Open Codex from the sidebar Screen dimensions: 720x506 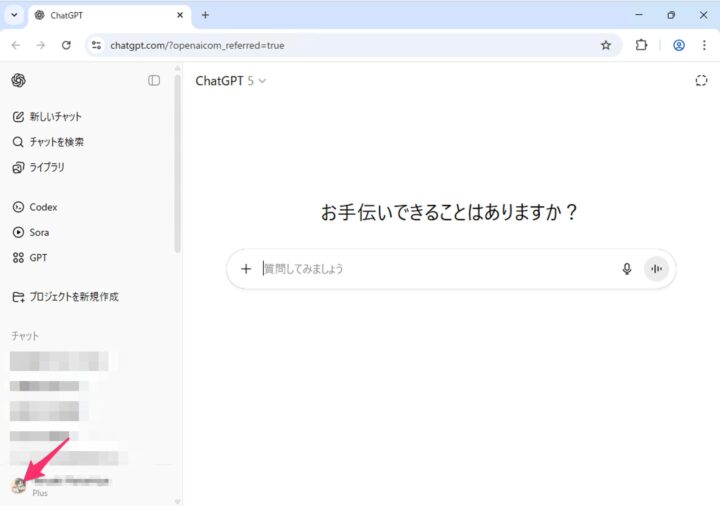(35, 207)
